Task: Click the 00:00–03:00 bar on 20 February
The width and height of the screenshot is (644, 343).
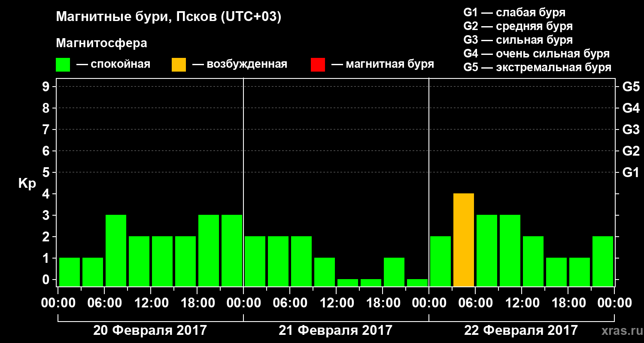Action: pos(70,272)
